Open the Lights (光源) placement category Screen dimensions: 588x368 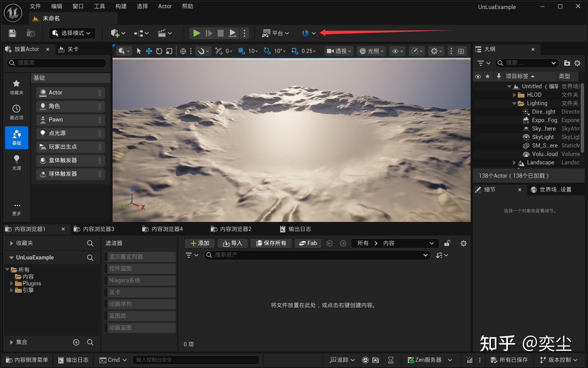(x=17, y=163)
